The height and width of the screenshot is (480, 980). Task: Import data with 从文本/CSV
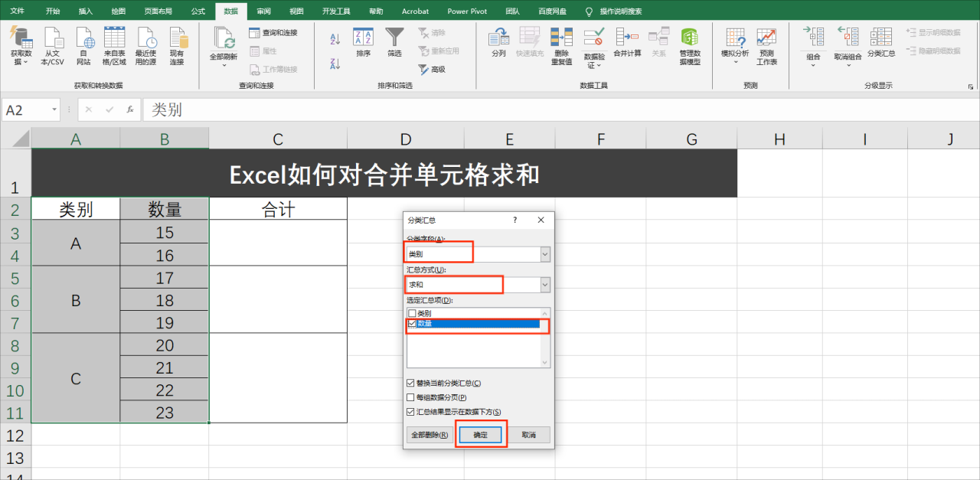click(x=53, y=46)
